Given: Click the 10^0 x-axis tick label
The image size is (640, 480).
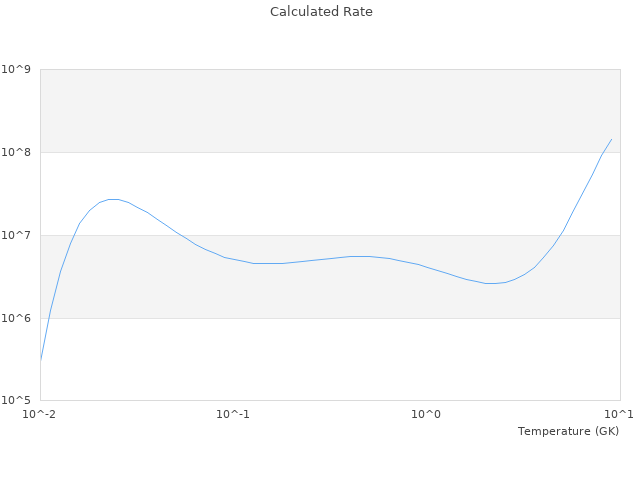Looking at the screenshot, I should pos(427,414).
